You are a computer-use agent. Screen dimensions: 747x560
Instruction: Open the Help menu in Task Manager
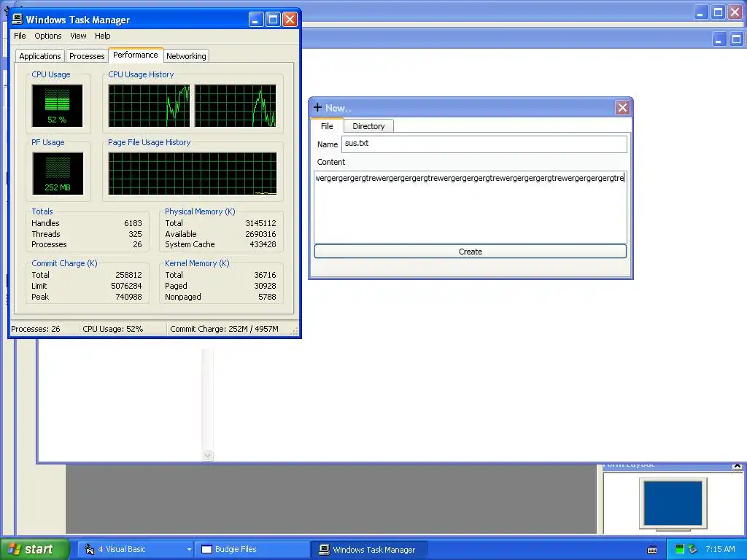click(102, 36)
